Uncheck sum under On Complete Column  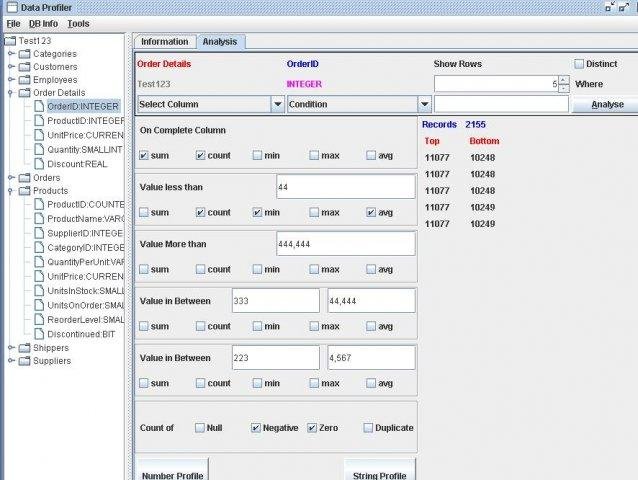[x=144, y=155]
